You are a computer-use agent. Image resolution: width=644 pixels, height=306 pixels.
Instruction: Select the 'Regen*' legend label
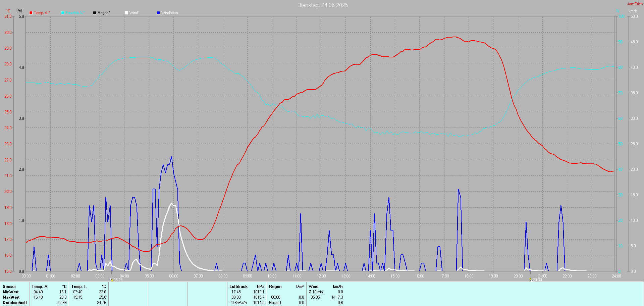pyautogui.click(x=104, y=13)
